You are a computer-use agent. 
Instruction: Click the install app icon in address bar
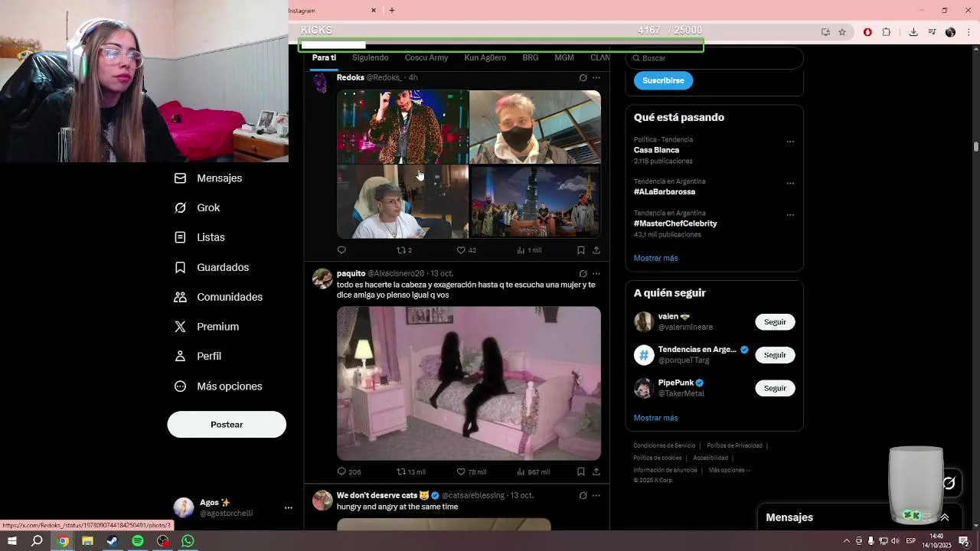click(x=825, y=32)
